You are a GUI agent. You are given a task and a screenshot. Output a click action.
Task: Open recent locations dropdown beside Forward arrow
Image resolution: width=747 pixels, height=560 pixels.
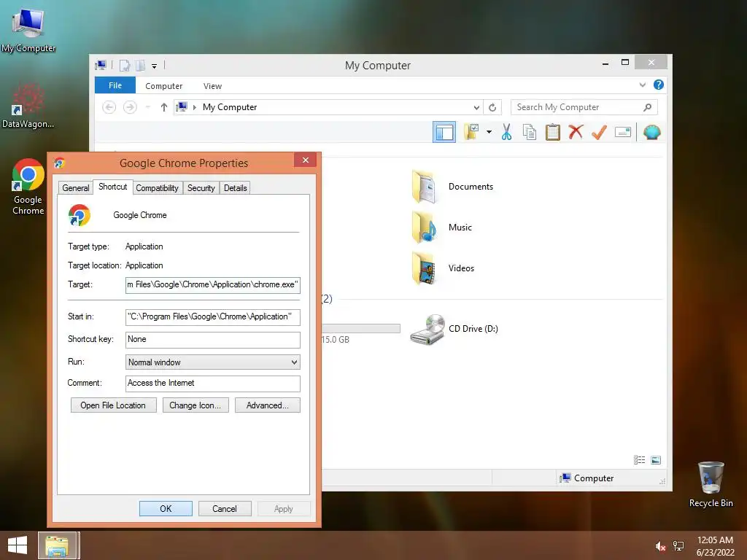(147, 108)
